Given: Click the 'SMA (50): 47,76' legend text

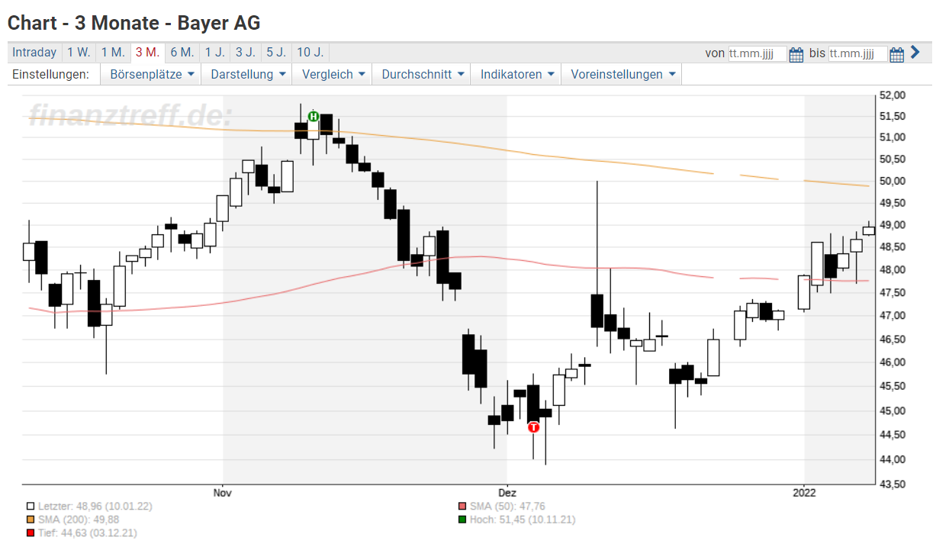Looking at the screenshot, I should pos(507,506).
